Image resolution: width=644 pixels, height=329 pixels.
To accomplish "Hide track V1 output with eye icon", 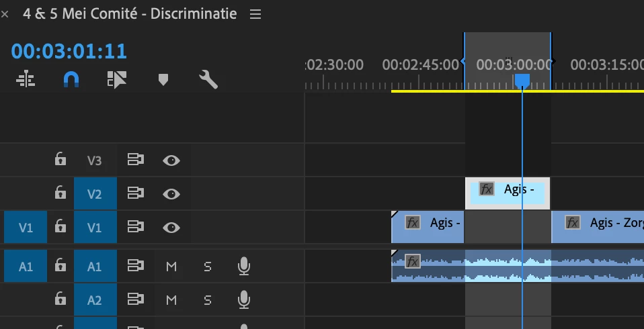I will coord(171,228).
